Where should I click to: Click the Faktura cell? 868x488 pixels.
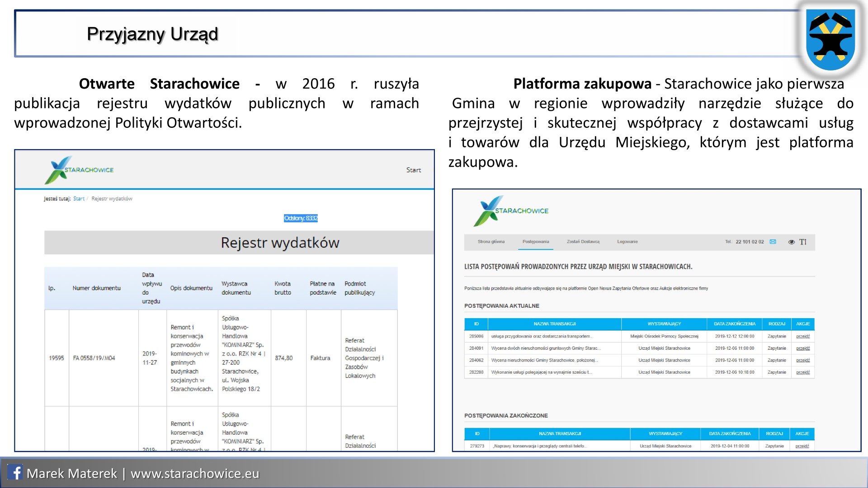click(320, 358)
